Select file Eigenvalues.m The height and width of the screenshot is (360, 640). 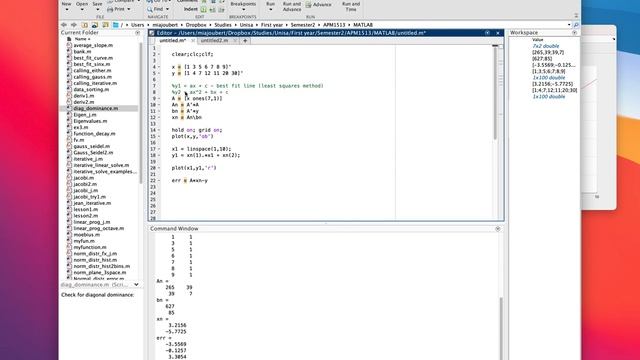[90, 121]
